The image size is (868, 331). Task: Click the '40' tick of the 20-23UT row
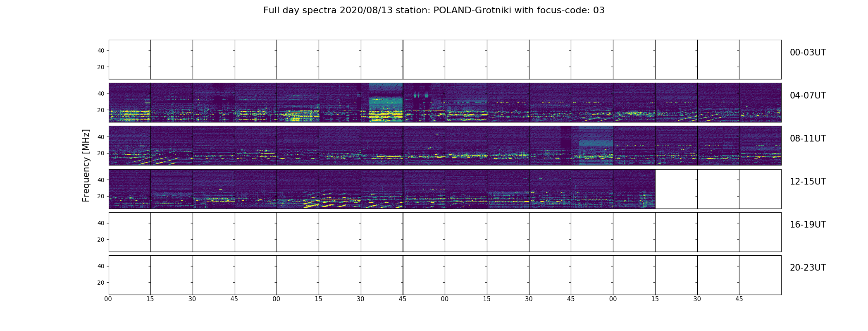101,266
